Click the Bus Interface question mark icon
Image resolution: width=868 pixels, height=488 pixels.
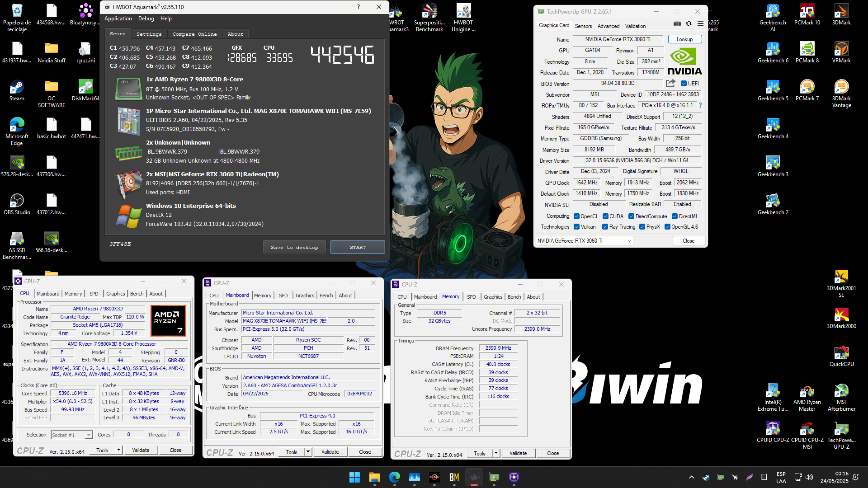pyautogui.click(x=700, y=105)
